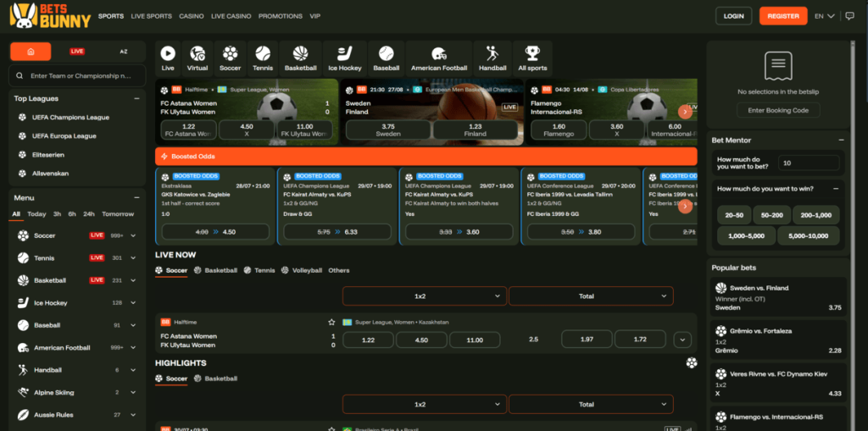This screenshot has height=431, width=868.
Task: Click Enter Booking Code button
Action: click(x=778, y=110)
